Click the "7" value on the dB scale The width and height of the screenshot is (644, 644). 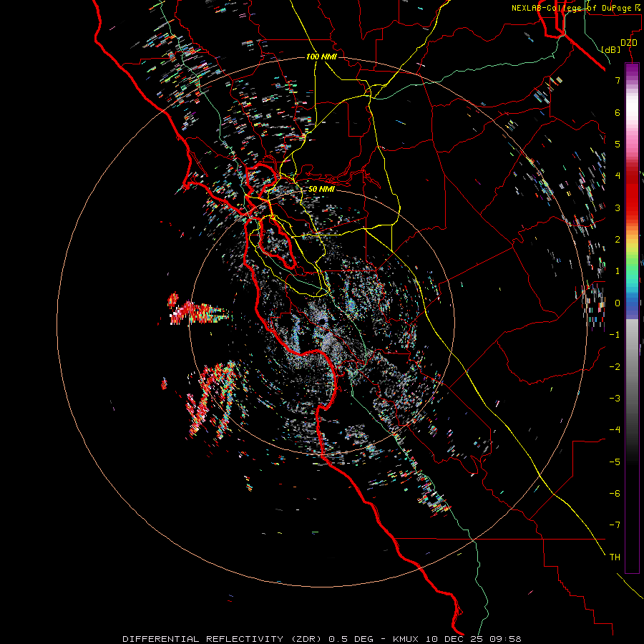click(618, 80)
